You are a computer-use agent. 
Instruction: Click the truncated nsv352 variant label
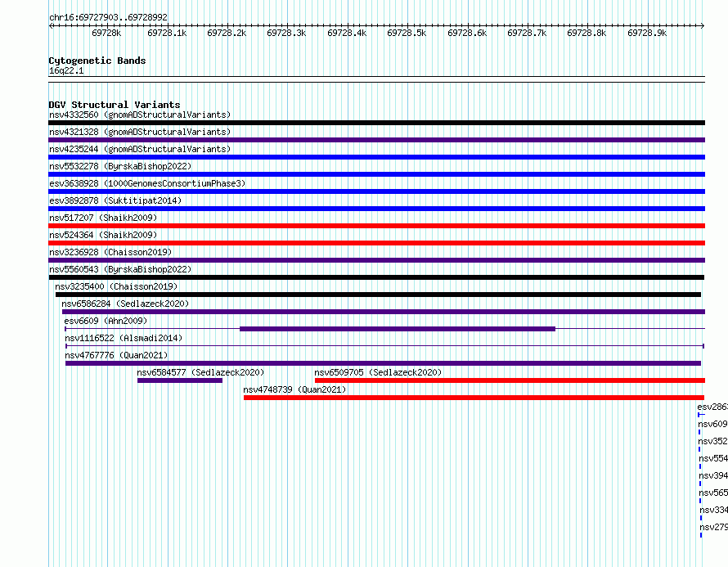coord(712,441)
